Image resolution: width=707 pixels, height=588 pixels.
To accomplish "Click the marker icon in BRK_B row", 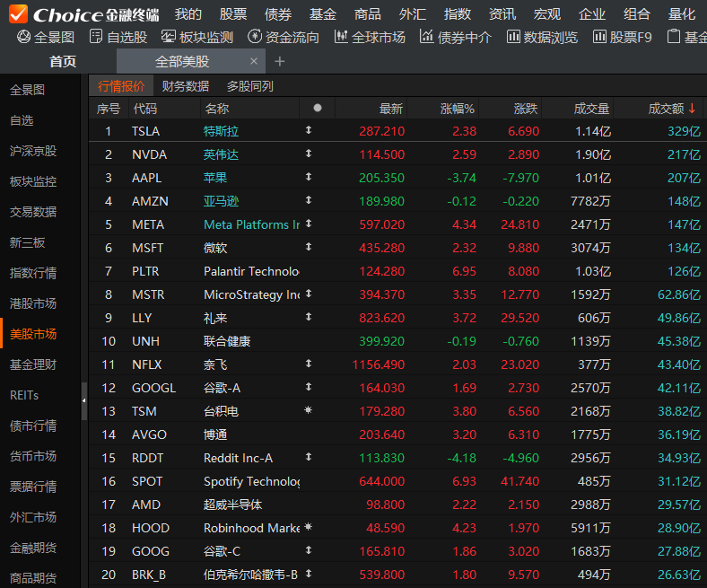I will [309, 574].
